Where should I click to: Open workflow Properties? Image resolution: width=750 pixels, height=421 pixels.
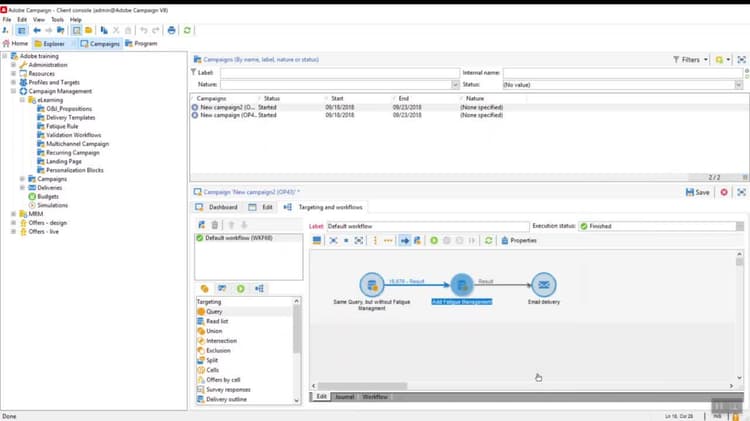pos(519,240)
